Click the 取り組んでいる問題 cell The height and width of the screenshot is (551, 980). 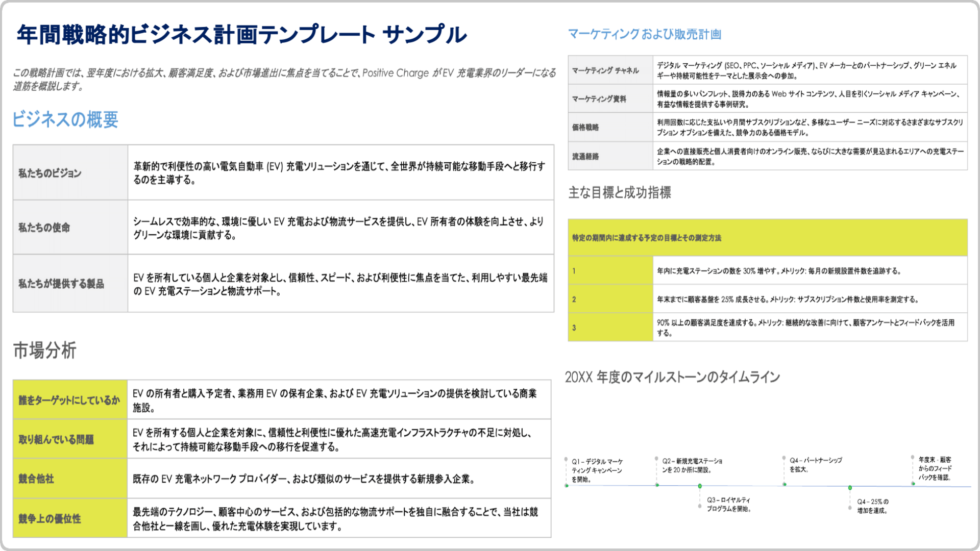tap(70, 439)
